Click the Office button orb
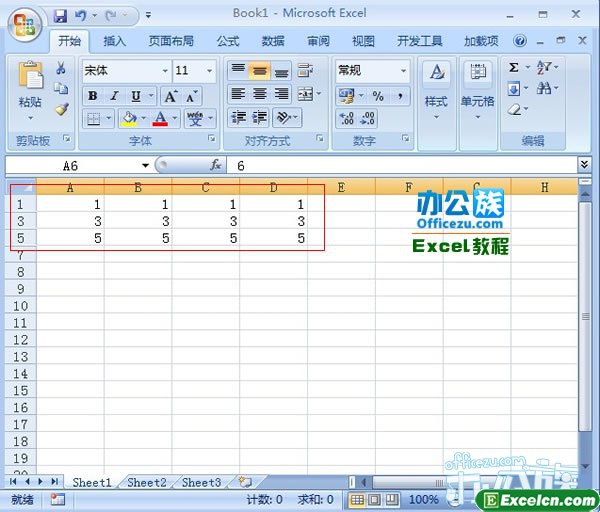 [x=24, y=25]
